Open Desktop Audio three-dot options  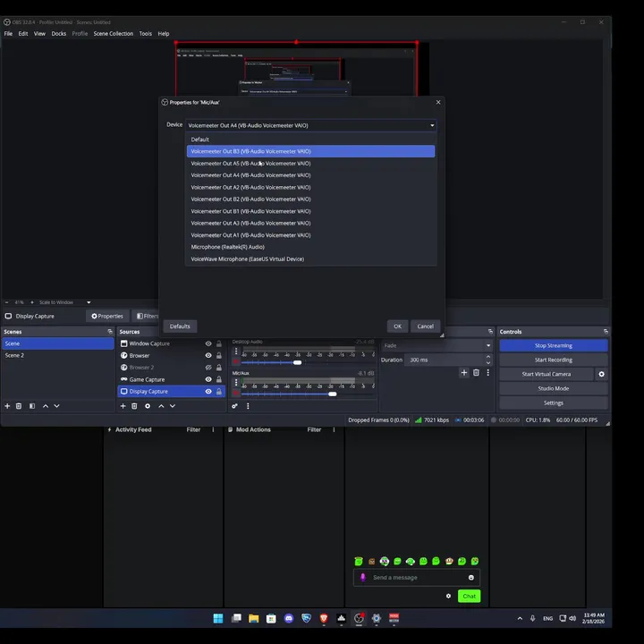tap(236, 352)
